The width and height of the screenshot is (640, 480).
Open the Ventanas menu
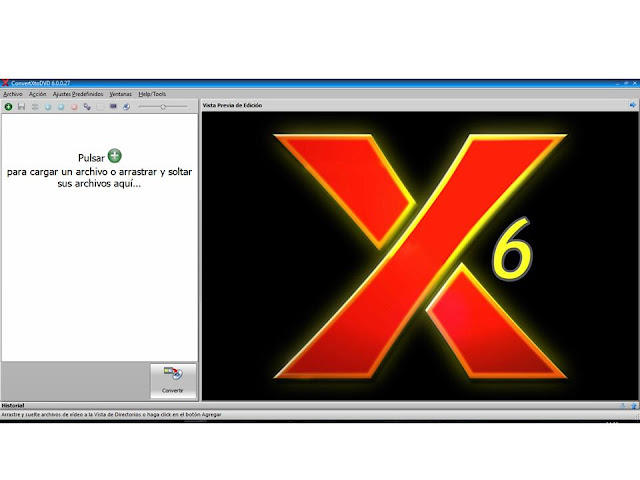click(x=120, y=94)
